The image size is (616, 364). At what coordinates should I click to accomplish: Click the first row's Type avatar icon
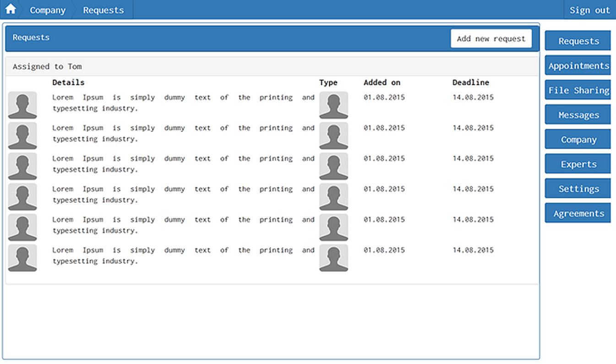tap(333, 105)
